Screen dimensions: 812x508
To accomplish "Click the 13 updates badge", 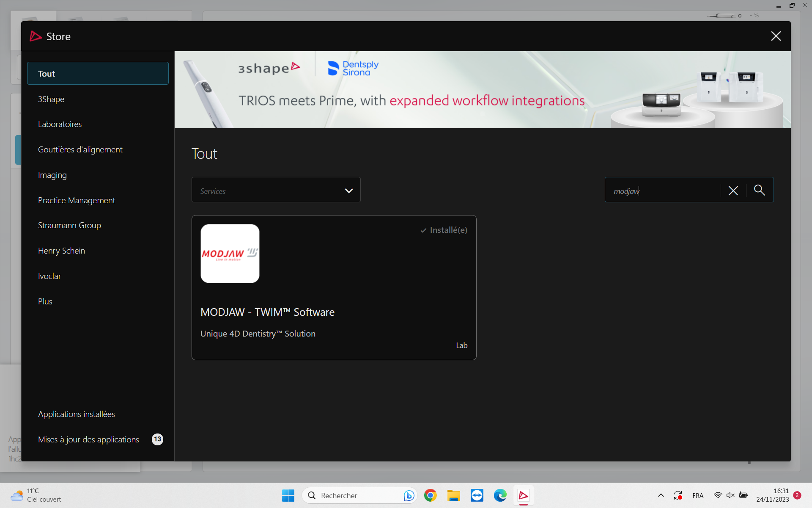I will tap(157, 439).
